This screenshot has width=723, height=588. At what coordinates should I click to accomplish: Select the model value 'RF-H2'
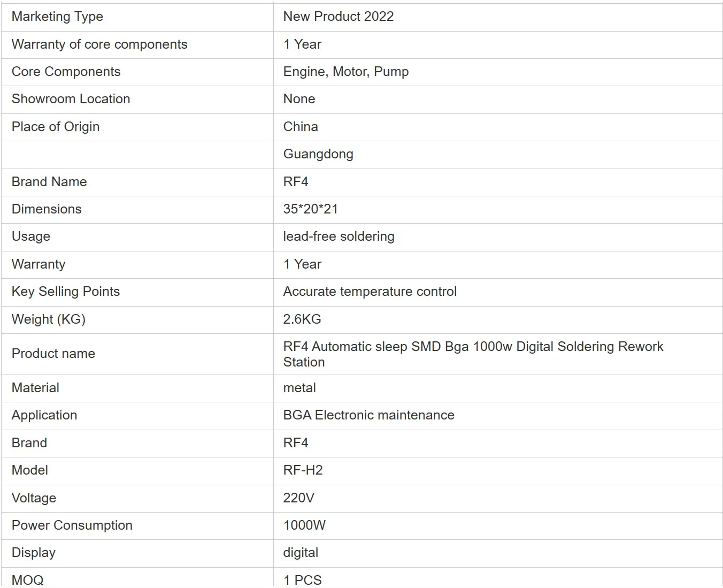(x=303, y=470)
